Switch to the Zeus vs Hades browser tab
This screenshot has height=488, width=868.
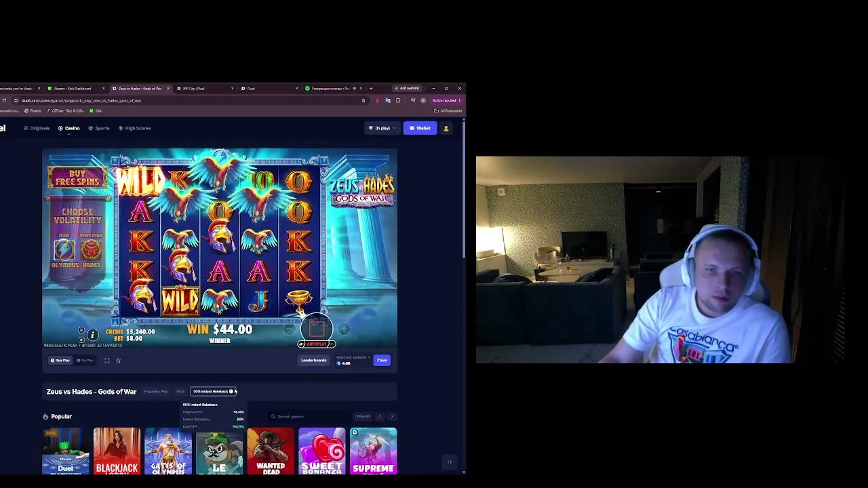(x=140, y=89)
